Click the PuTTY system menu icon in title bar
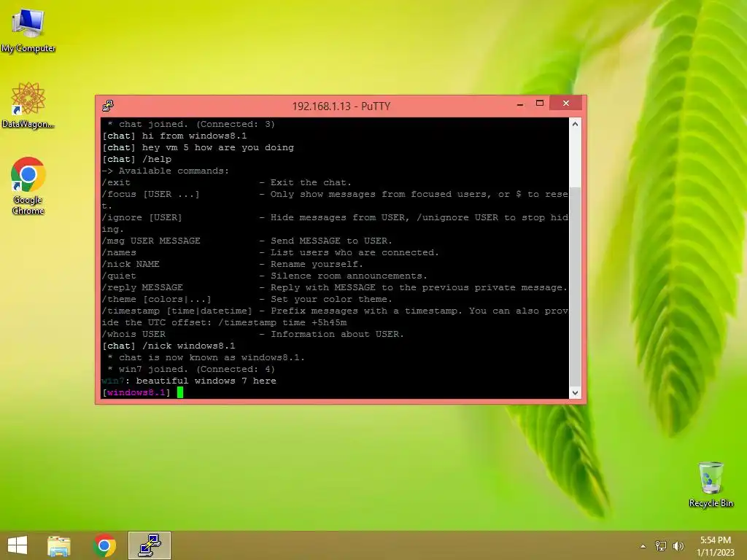 (108, 106)
